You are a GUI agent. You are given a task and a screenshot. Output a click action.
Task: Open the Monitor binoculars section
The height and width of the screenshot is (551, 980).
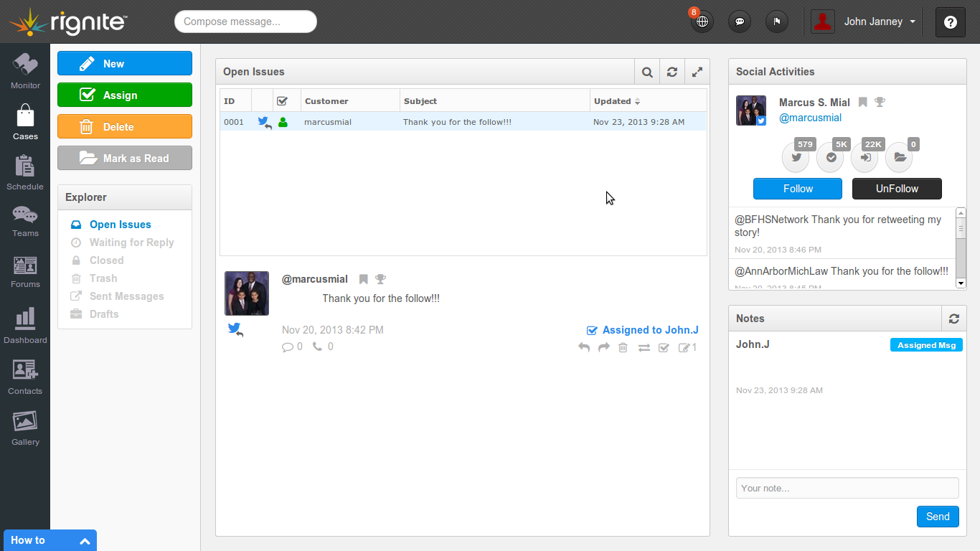point(25,71)
